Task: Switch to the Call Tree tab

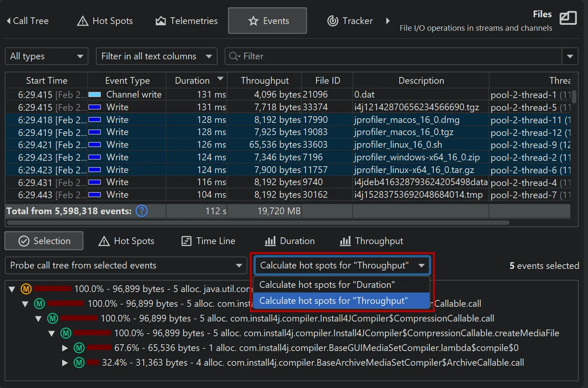Action: tap(29, 21)
